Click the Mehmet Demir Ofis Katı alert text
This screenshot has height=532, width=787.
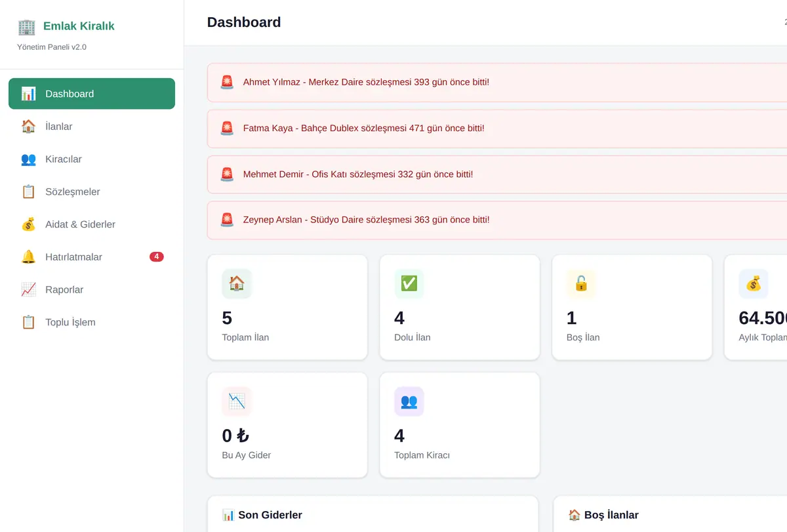[x=358, y=174]
